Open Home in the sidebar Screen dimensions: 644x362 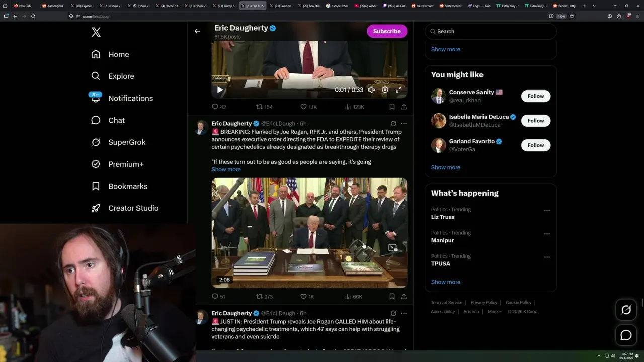pyautogui.click(x=110, y=54)
